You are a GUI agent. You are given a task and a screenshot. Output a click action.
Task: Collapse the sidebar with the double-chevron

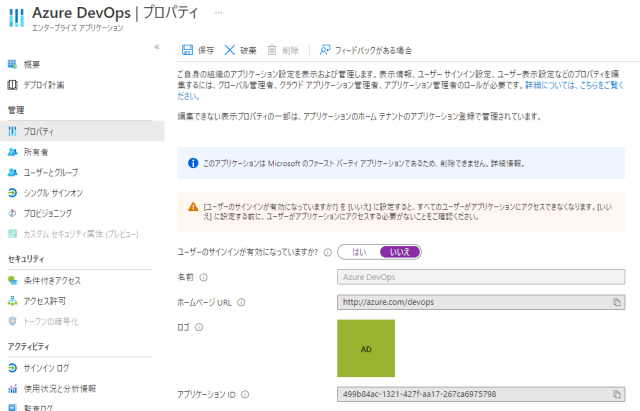[x=157, y=47]
